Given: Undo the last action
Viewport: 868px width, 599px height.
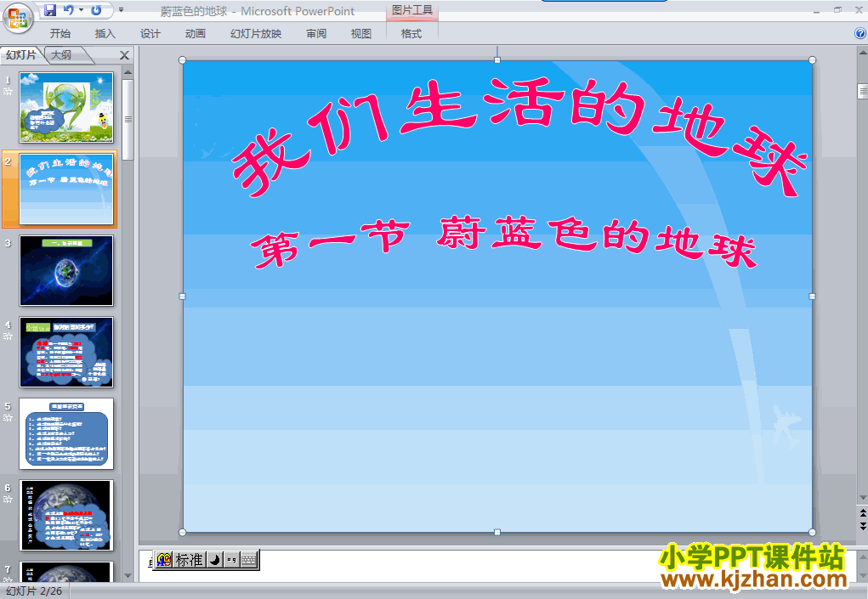Looking at the screenshot, I should (x=69, y=10).
